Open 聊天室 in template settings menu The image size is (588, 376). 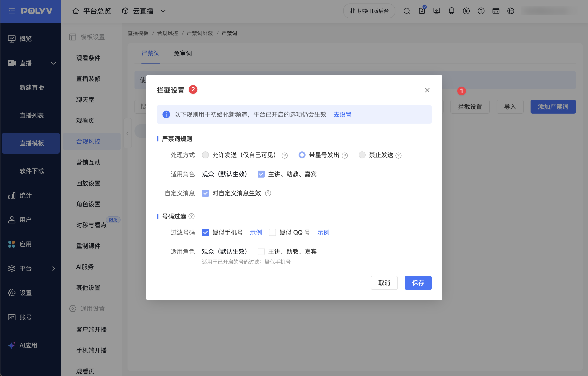tap(85, 100)
